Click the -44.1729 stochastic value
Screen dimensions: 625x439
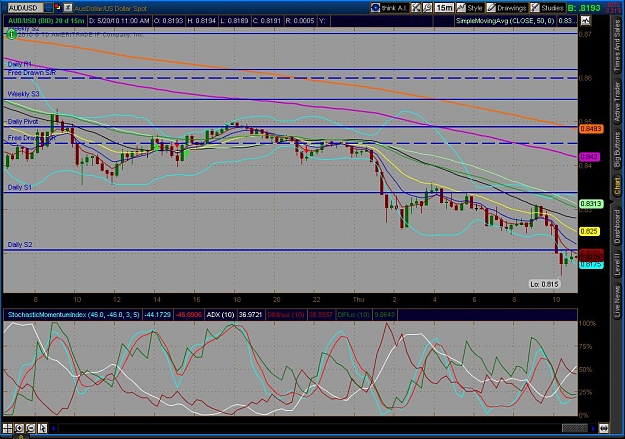tap(157, 315)
